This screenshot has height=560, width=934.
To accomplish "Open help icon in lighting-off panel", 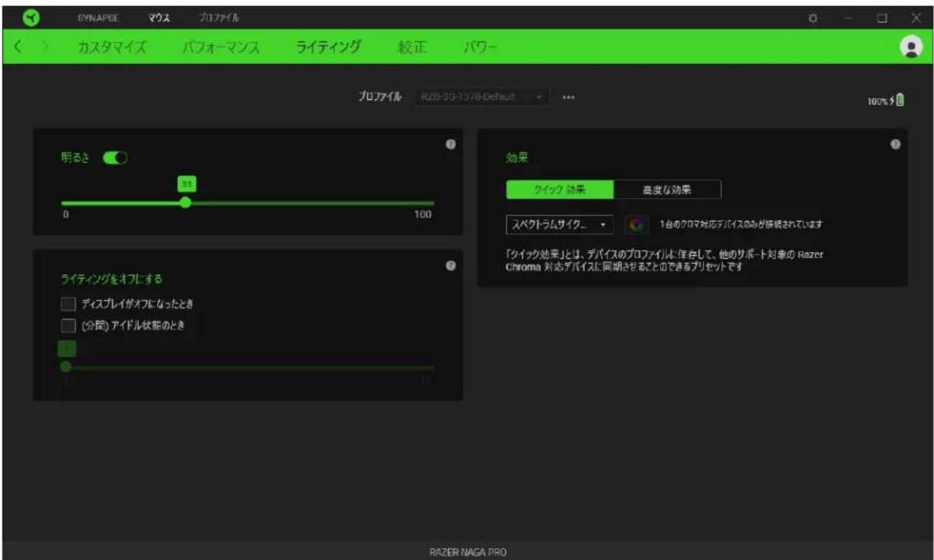I will point(450,265).
